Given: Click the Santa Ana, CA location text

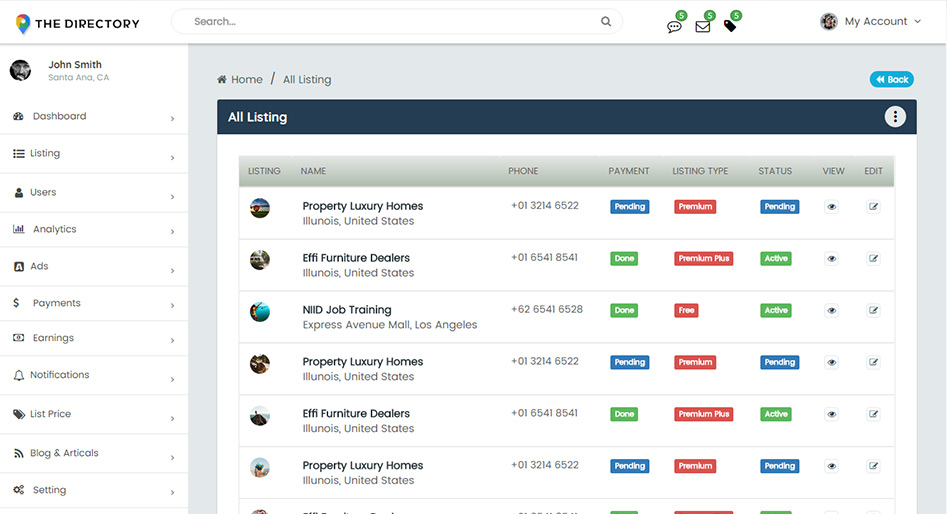Looking at the screenshot, I should click(79, 77).
